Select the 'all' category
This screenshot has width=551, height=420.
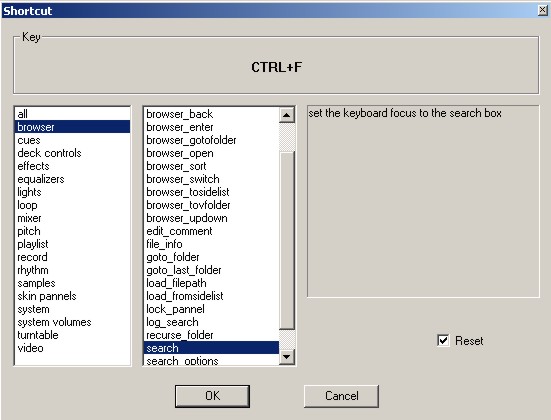[72, 114]
